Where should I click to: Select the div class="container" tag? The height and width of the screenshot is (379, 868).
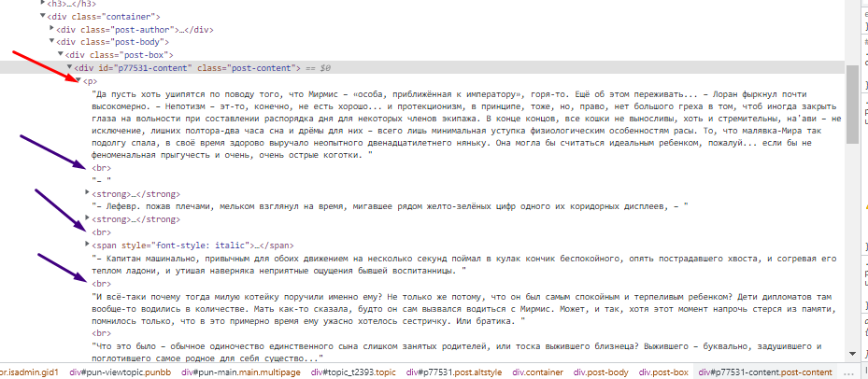pos(104,17)
